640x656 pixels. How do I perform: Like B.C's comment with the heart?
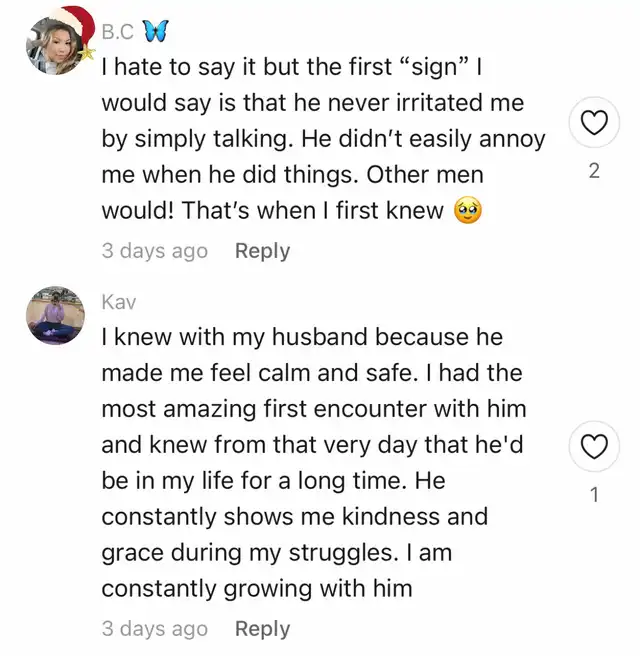pyautogui.click(x=594, y=123)
